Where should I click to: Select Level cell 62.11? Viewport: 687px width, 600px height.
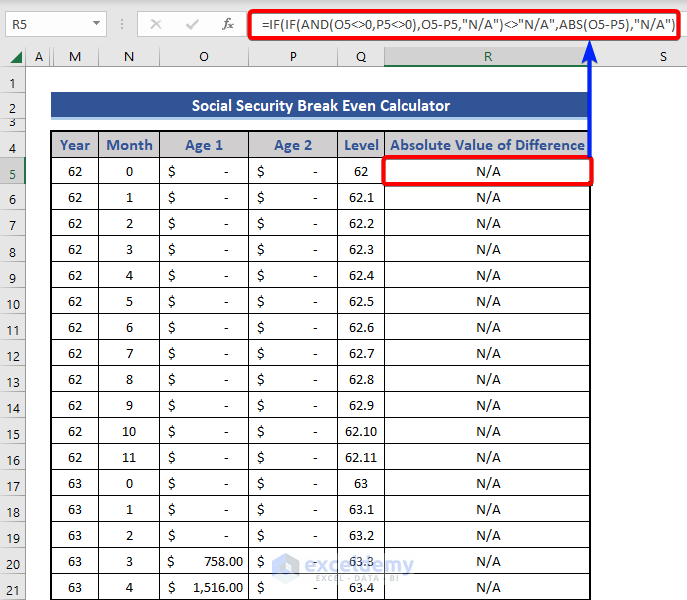coord(361,458)
